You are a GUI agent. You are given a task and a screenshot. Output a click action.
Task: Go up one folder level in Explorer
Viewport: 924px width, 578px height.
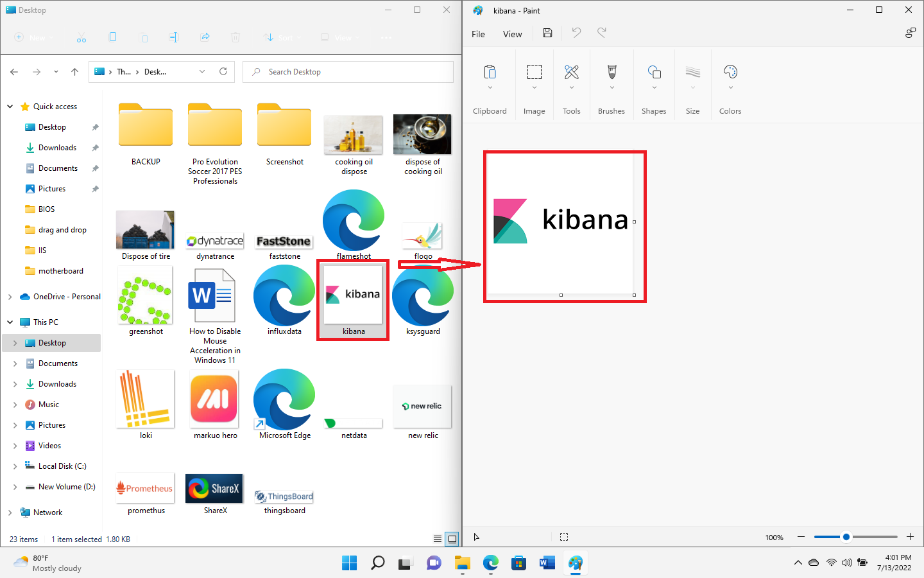tap(74, 71)
